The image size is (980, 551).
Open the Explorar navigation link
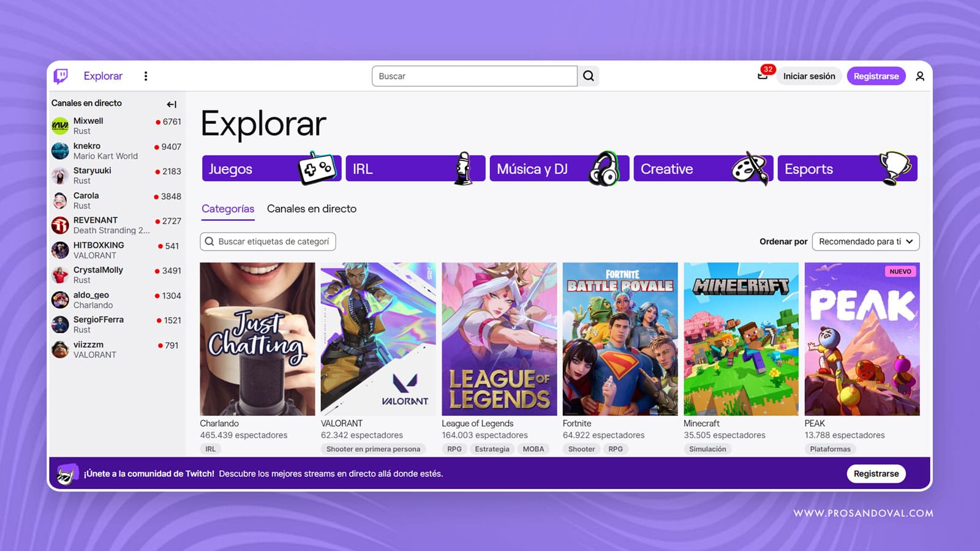pos(103,76)
